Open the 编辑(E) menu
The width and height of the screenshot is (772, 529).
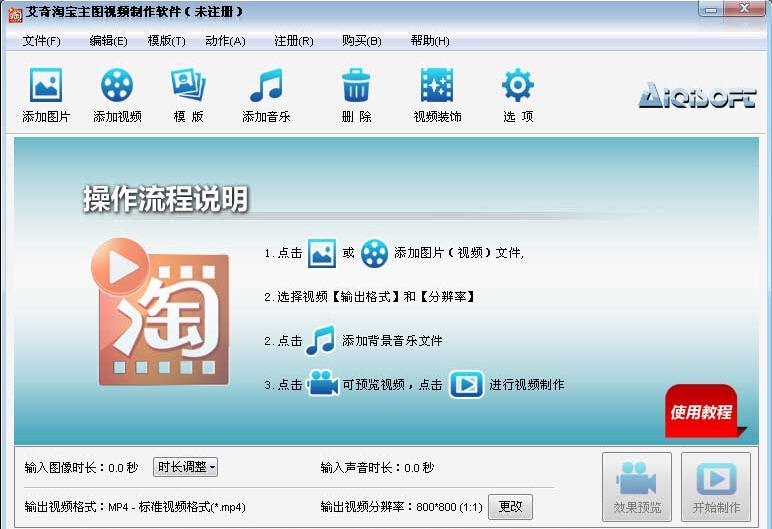pos(108,41)
